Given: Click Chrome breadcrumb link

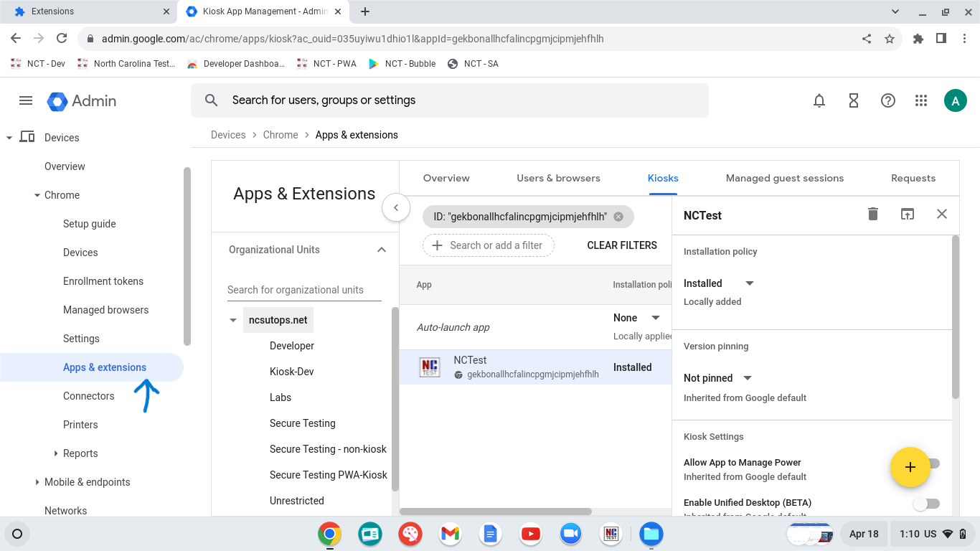Looking at the screenshot, I should tap(281, 135).
